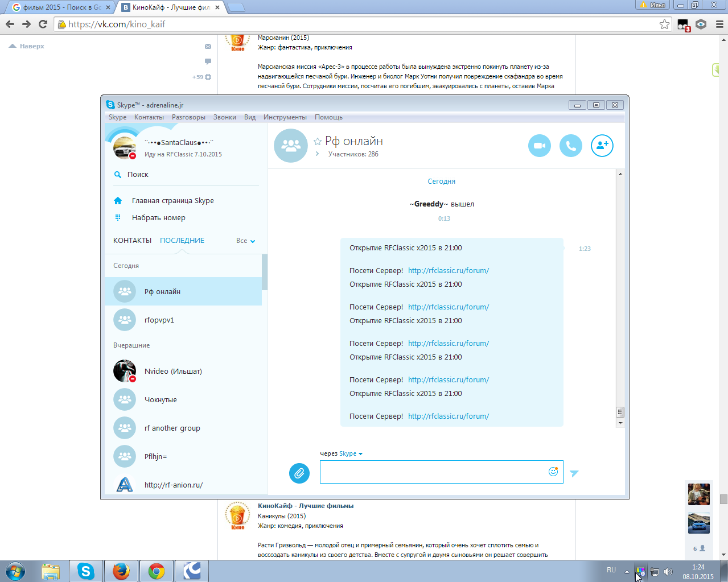Open the Инструменты menu
This screenshot has width=728, height=582.
pyautogui.click(x=285, y=117)
